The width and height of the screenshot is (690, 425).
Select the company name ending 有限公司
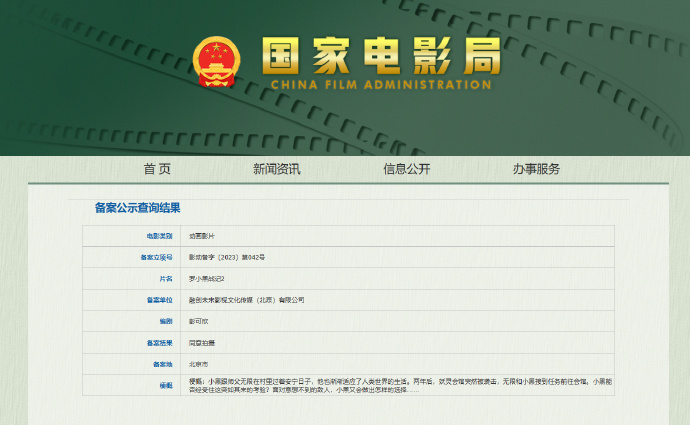(246, 300)
